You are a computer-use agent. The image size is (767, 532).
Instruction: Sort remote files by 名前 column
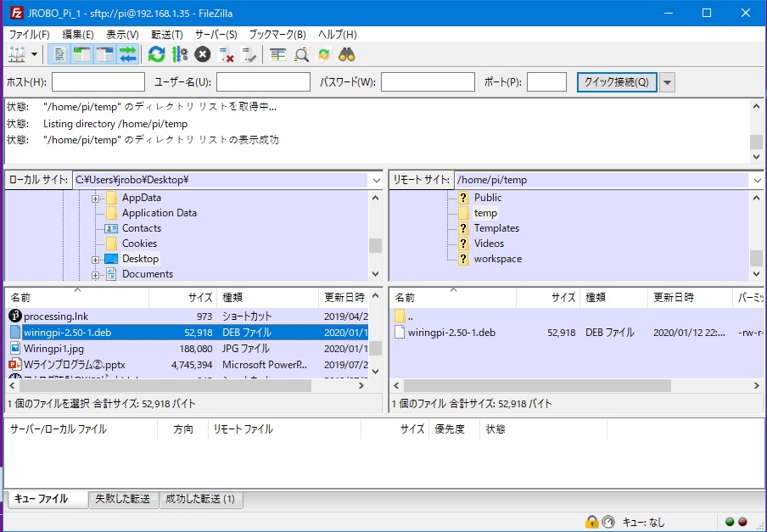click(x=453, y=297)
